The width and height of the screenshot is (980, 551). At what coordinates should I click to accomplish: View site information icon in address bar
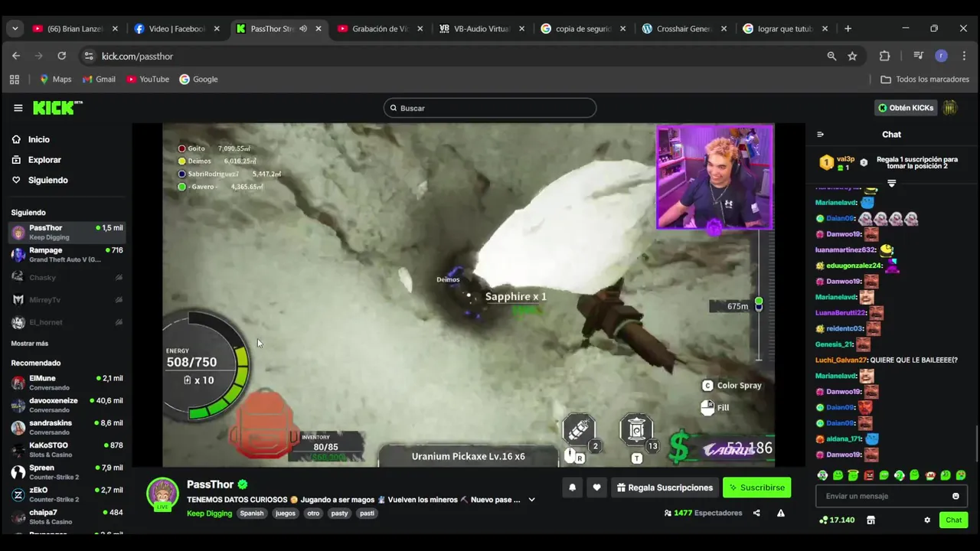[89, 56]
